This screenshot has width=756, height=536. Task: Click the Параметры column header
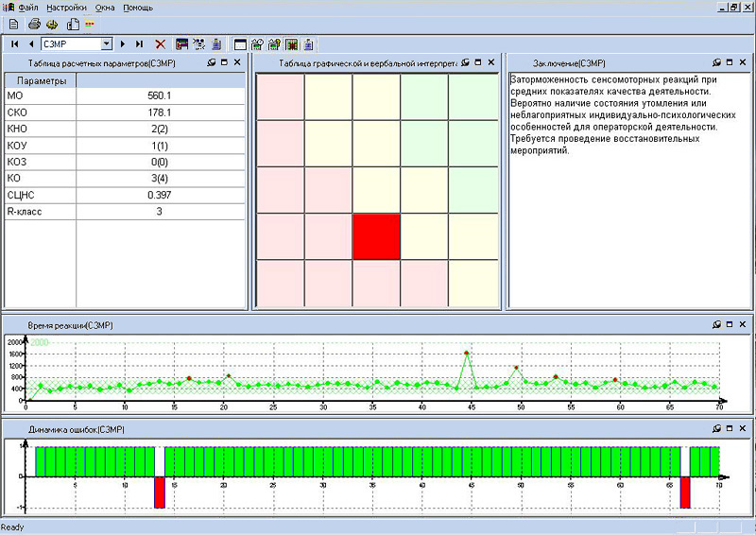(x=41, y=80)
